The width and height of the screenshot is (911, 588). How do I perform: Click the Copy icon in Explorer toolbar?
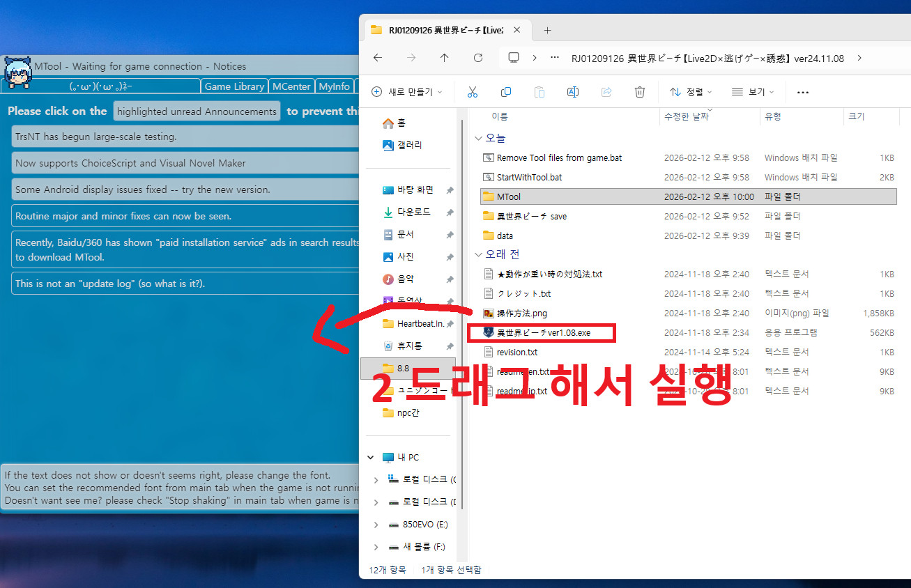(x=506, y=92)
